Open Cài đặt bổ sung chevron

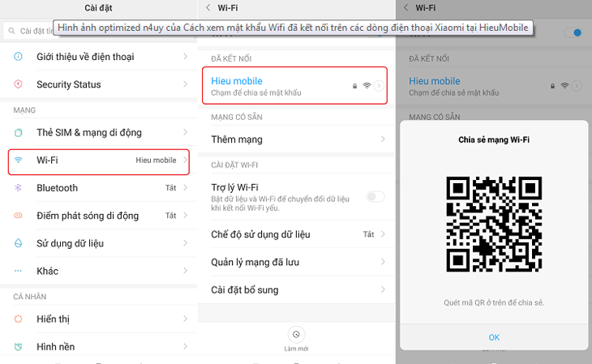pos(383,289)
